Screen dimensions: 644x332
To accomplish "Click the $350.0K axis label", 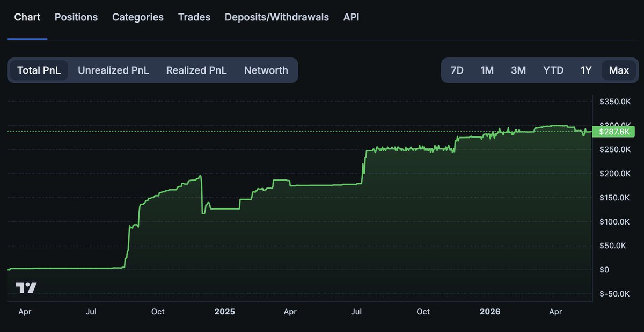I will (x=614, y=102).
